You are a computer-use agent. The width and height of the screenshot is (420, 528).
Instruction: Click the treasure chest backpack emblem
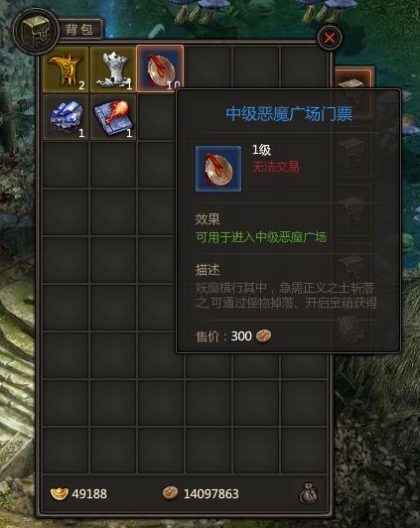pos(36,31)
